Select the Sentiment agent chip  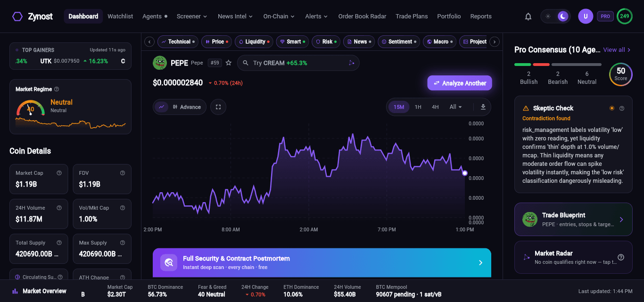[x=399, y=42]
